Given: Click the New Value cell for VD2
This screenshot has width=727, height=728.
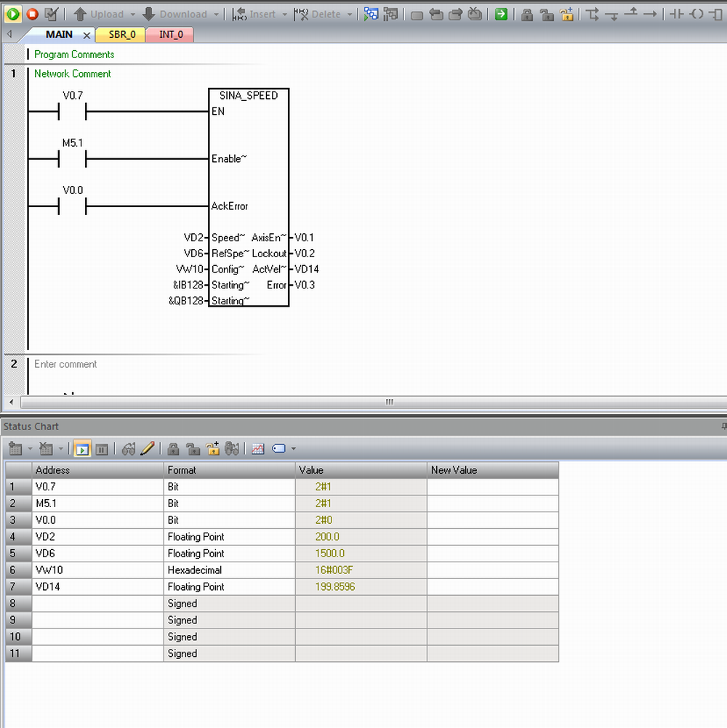Looking at the screenshot, I should [x=492, y=537].
